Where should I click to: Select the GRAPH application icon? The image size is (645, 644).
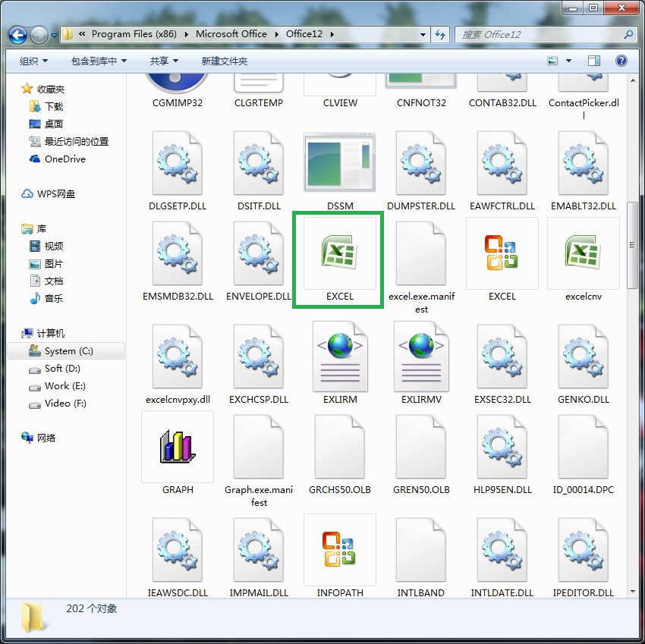tap(178, 454)
